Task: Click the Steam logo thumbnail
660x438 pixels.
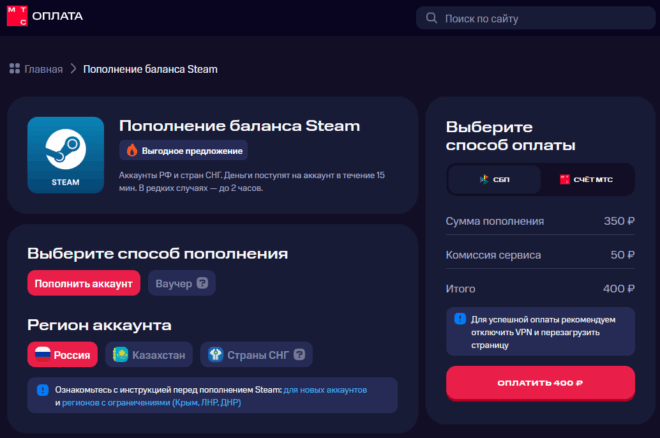Action: pyautogui.click(x=66, y=155)
